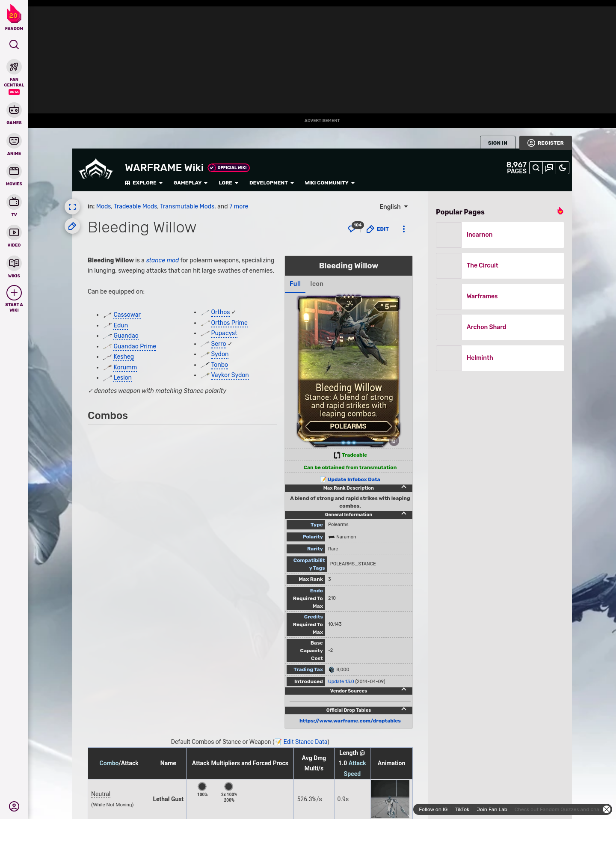Click the Bleeding Willow mod card image
The height and width of the screenshot is (856, 616).
(x=349, y=371)
